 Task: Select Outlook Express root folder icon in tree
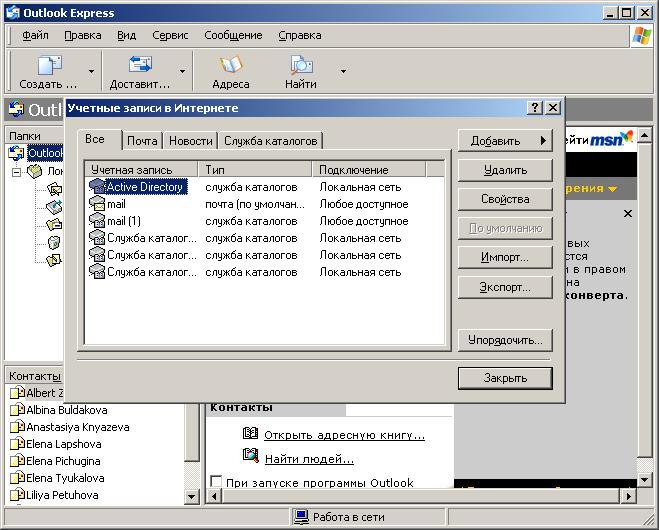(x=16, y=153)
